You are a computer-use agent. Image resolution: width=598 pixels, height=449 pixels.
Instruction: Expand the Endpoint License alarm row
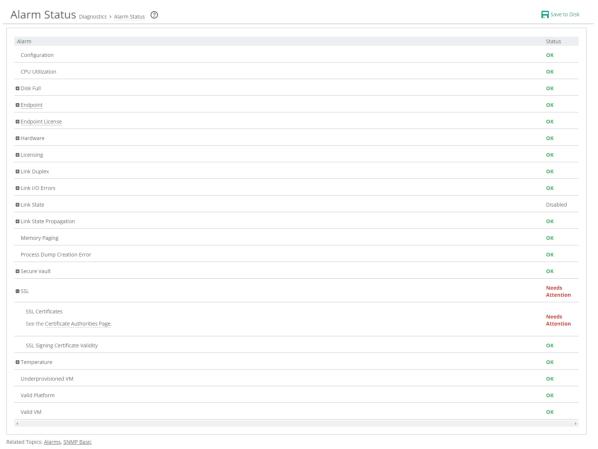pos(18,122)
